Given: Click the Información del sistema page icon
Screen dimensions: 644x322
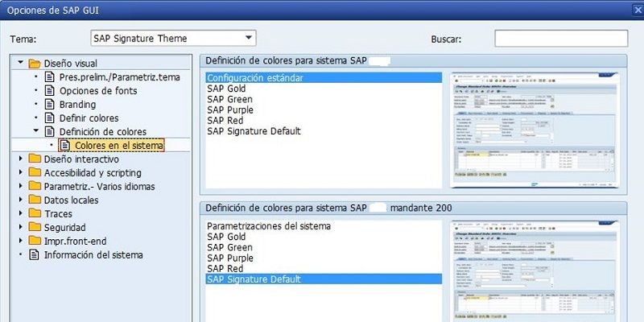Looking at the screenshot, I should (34, 254).
